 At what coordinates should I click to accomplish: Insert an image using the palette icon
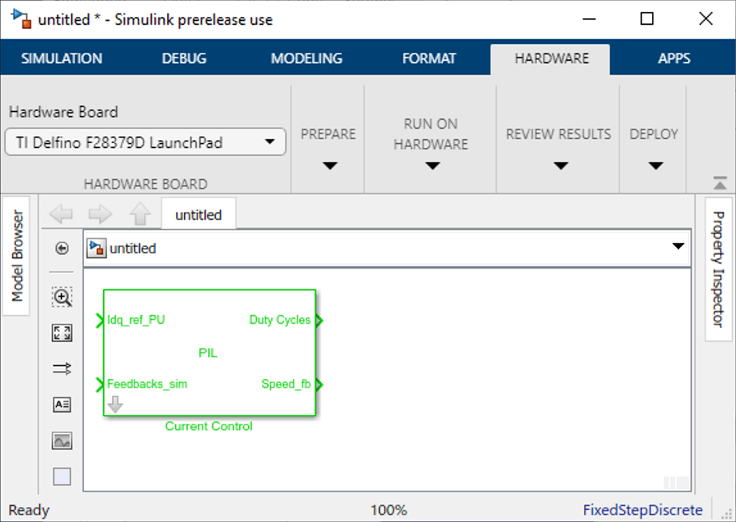(62, 441)
